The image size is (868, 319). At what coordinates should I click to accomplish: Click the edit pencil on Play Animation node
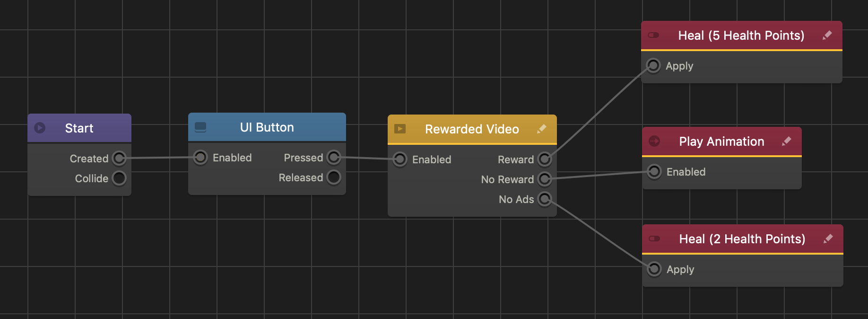786,142
